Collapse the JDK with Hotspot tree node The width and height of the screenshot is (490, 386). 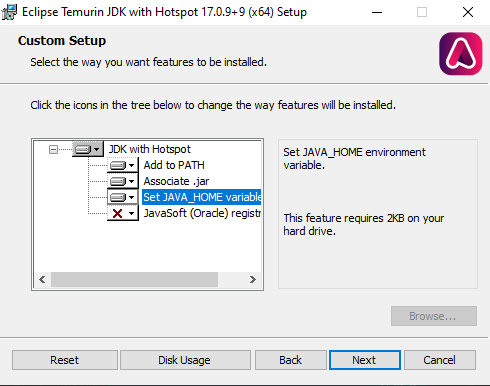(x=53, y=149)
